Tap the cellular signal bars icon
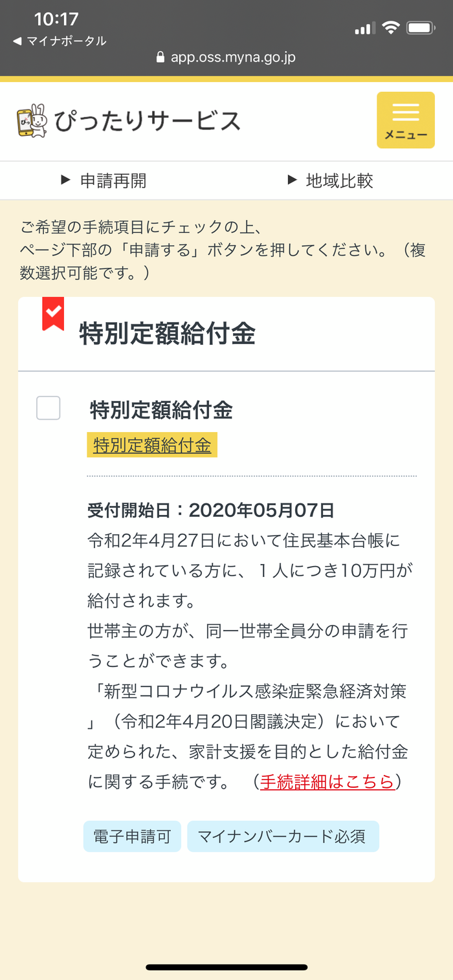Screen dimensions: 453x980 tap(364, 28)
